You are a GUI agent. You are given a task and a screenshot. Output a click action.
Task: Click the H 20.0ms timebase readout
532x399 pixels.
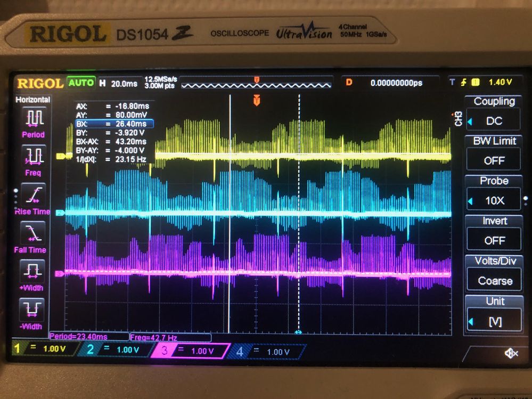[x=118, y=84]
